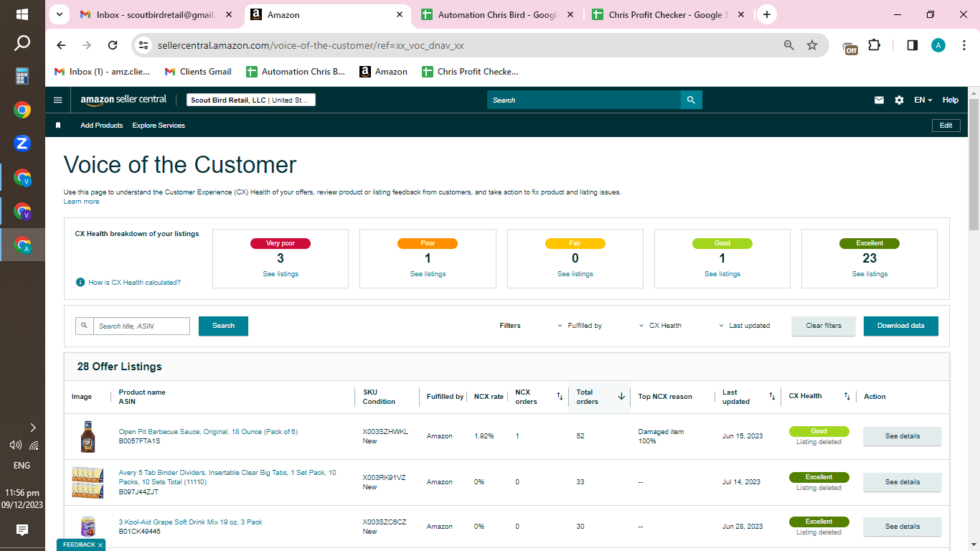Viewport: 980px width, 551px height.
Task: Sort by Last updated column arrows
Action: coord(772,396)
